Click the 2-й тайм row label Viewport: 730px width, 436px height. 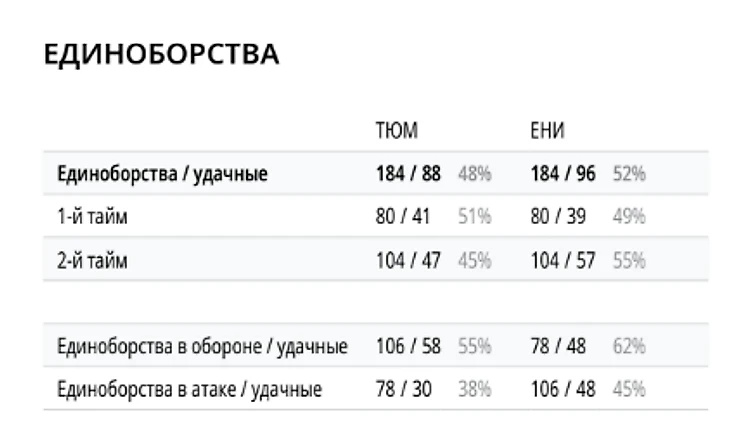(93, 260)
